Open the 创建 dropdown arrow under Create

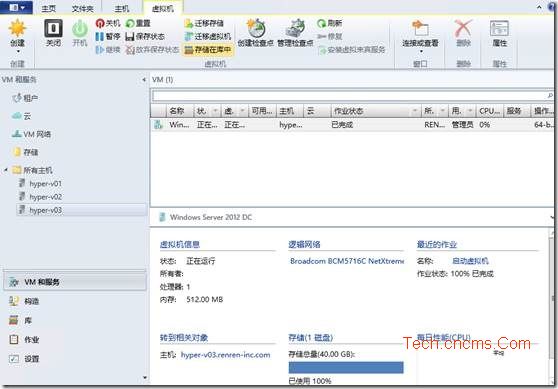tap(17, 52)
